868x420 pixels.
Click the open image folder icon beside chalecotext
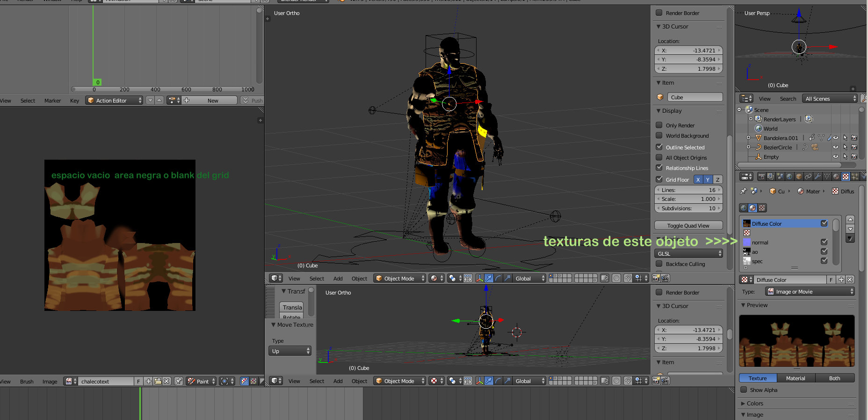[158, 381]
